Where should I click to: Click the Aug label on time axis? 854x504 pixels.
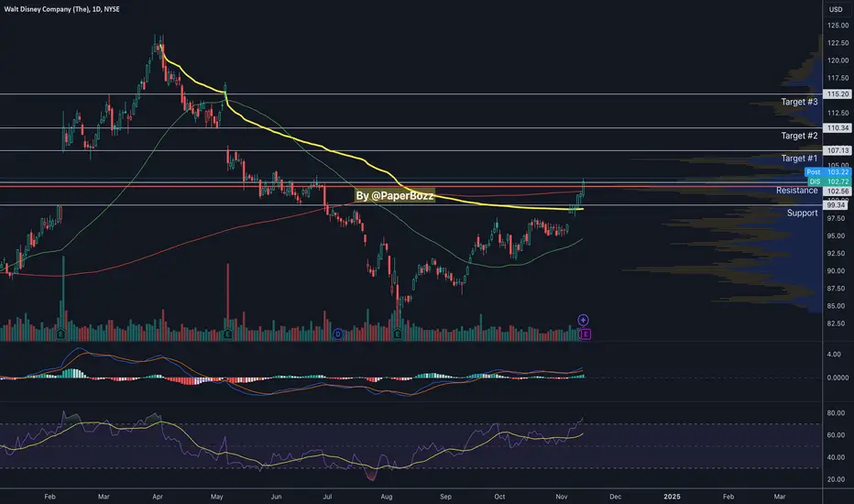point(386,497)
